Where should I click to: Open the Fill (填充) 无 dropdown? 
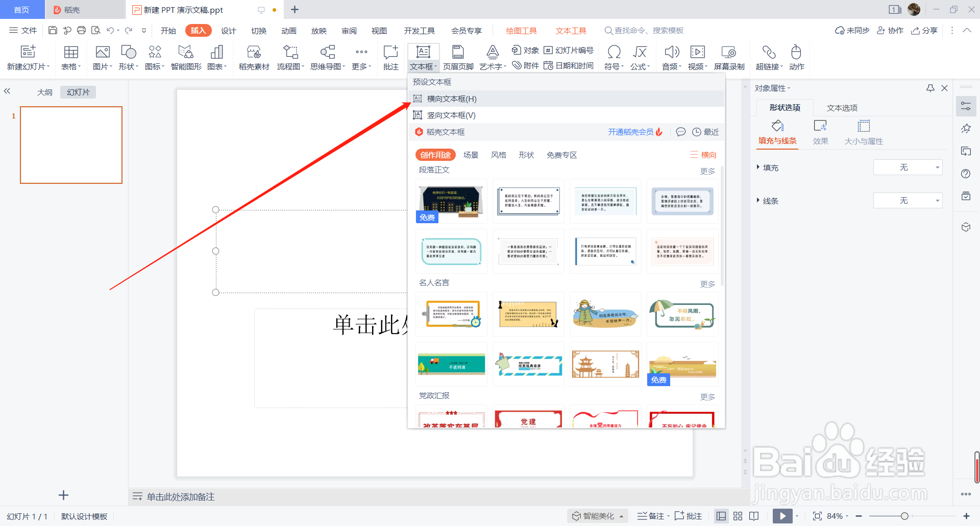tap(908, 168)
